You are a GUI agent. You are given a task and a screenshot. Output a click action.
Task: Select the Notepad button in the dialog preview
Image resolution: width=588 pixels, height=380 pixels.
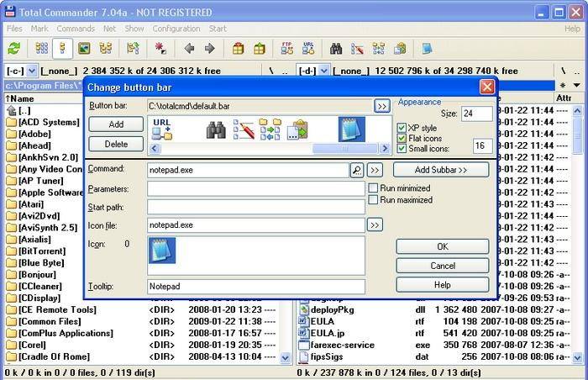click(x=351, y=129)
